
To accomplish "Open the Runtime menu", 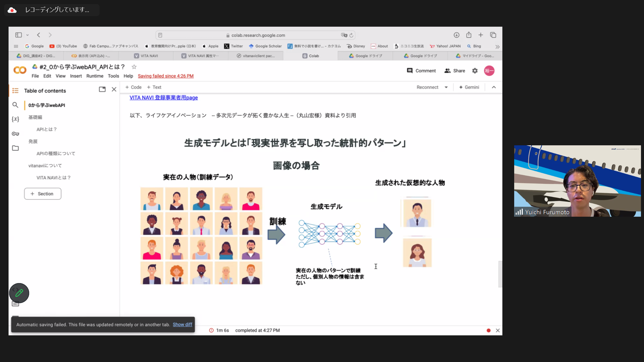I will click(x=95, y=76).
